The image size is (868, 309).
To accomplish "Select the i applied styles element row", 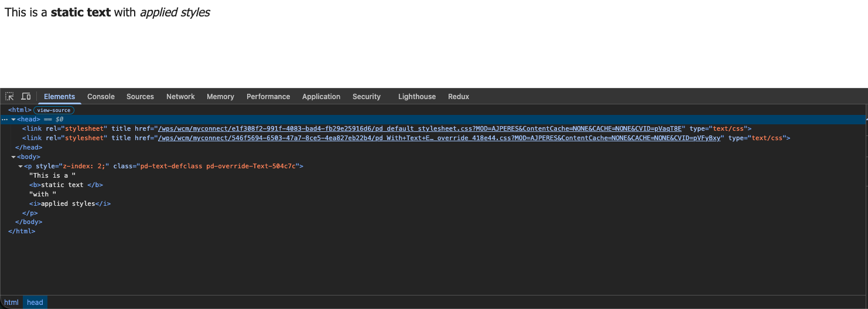I will pyautogui.click(x=70, y=203).
